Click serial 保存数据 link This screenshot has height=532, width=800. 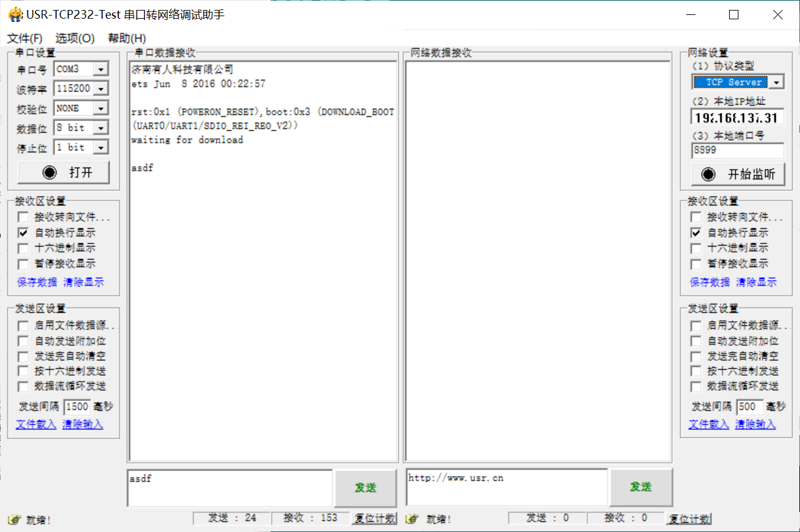point(37,282)
